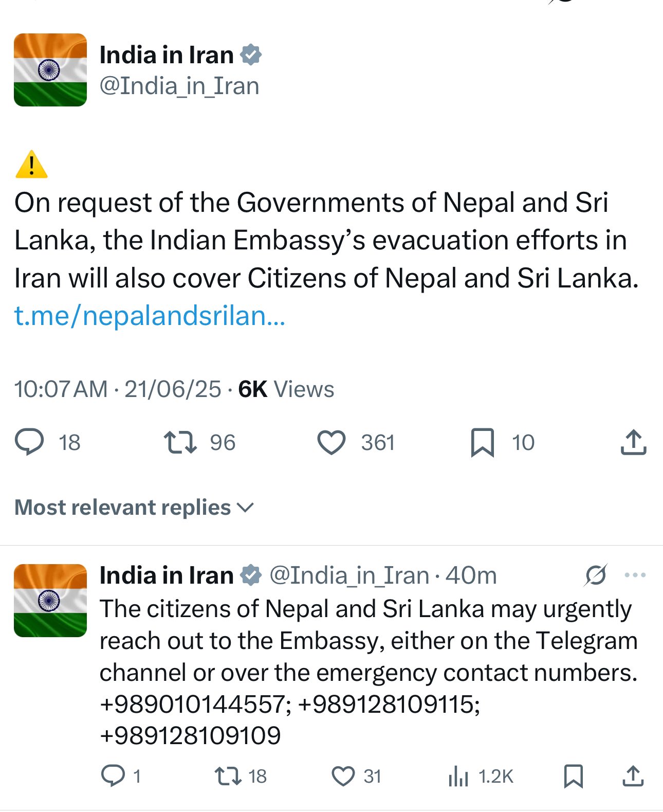
Task: Reply to the main evacuation tweet
Action: coord(30,442)
